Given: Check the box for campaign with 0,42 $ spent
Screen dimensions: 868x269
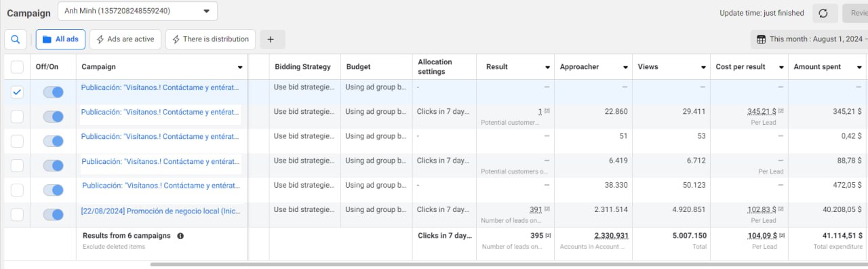Looking at the screenshot, I should [17, 141].
